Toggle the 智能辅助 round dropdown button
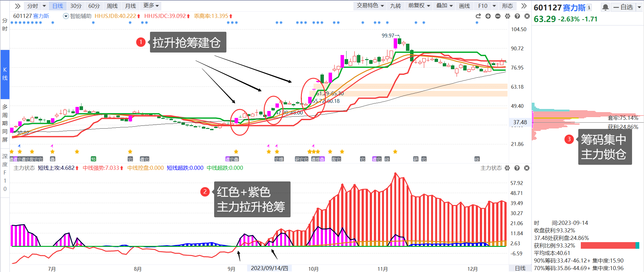 [66, 16]
